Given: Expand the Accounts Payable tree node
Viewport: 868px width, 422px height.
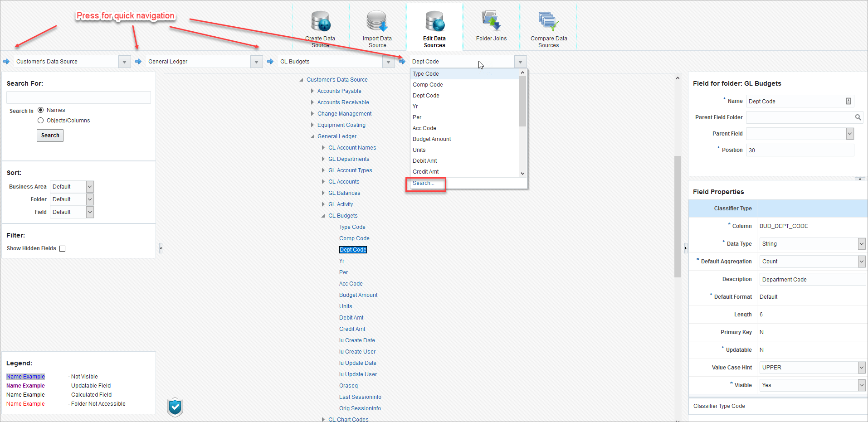Looking at the screenshot, I should (x=312, y=91).
